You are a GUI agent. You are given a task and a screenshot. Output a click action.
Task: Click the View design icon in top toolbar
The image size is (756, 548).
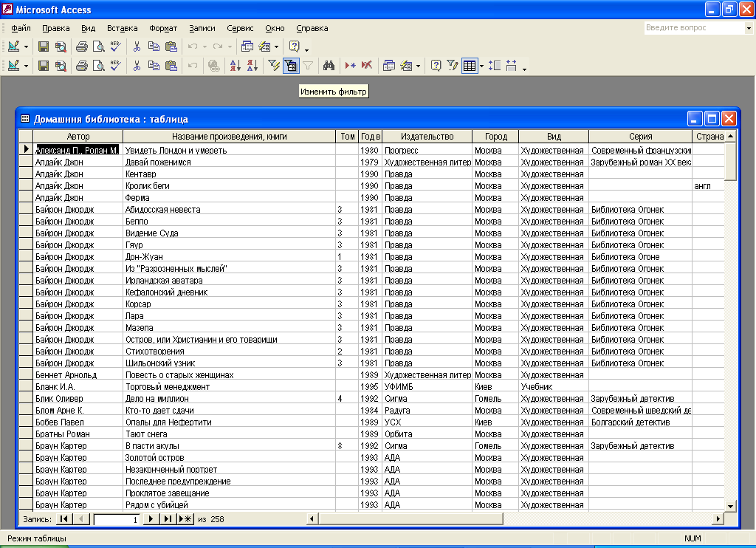pyautogui.click(x=14, y=47)
